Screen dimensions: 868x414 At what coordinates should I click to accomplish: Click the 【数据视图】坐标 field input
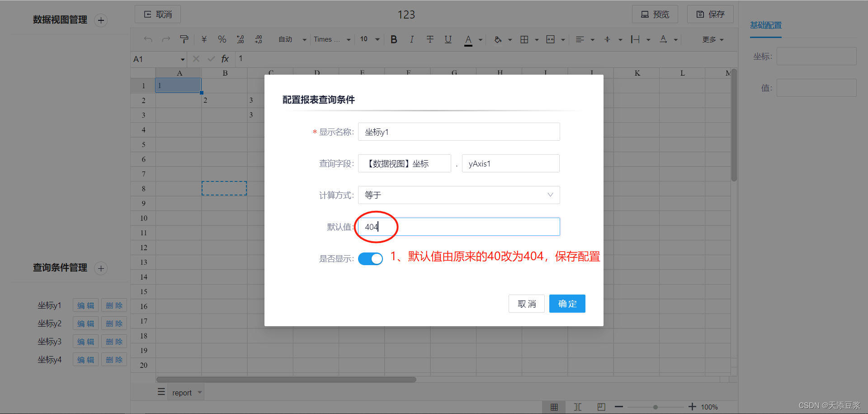coord(405,163)
